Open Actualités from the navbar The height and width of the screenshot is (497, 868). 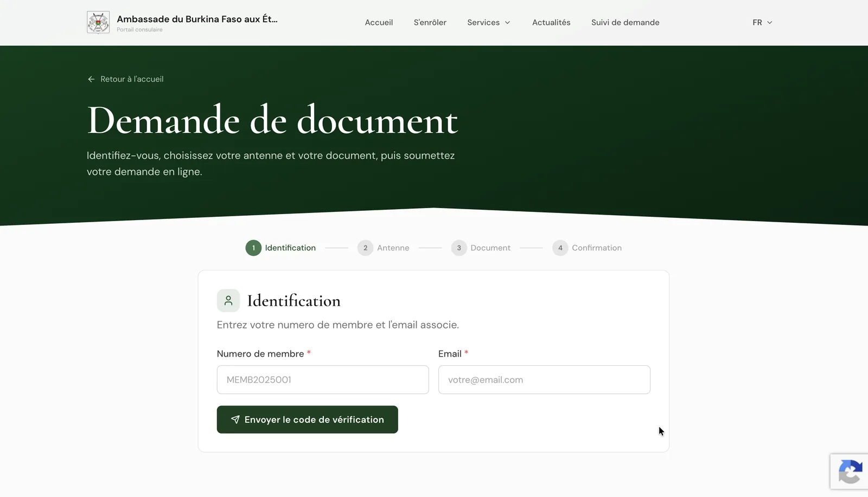[551, 22]
